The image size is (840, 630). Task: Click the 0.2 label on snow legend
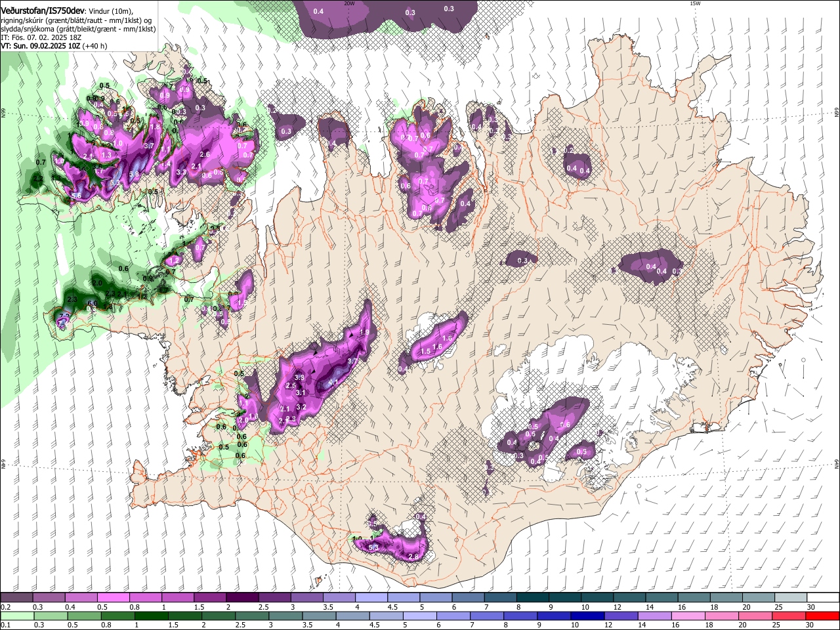click(5, 607)
